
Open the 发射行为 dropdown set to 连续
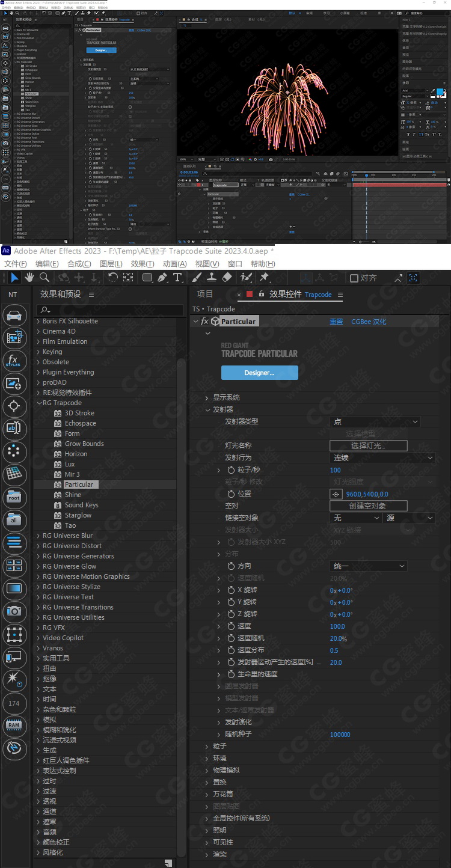click(x=382, y=458)
